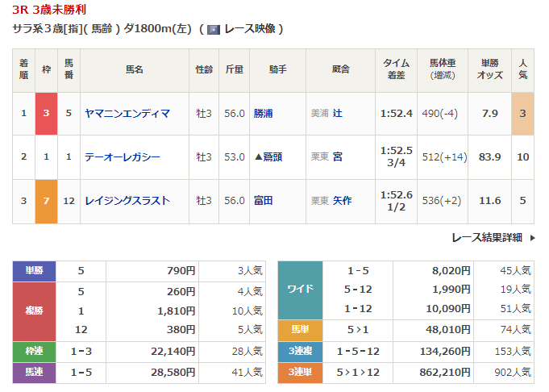The image size is (549, 392).
Task: Select jockey 勝浦 link
Action: click(x=263, y=114)
